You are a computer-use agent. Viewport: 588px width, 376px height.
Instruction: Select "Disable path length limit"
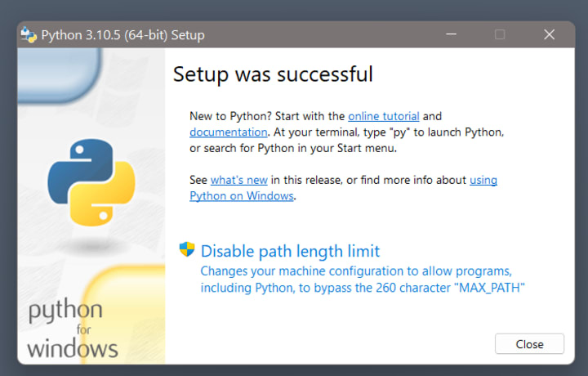(x=290, y=251)
